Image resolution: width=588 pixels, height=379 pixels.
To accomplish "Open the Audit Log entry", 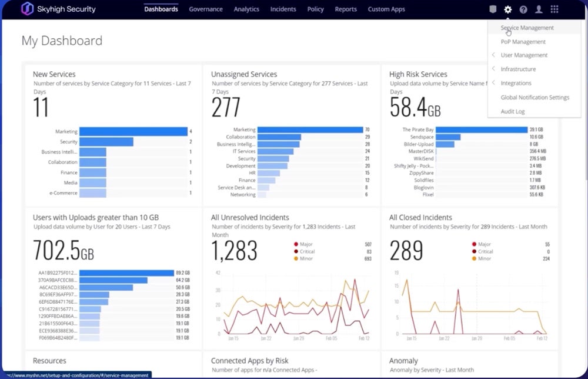I will click(512, 111).
